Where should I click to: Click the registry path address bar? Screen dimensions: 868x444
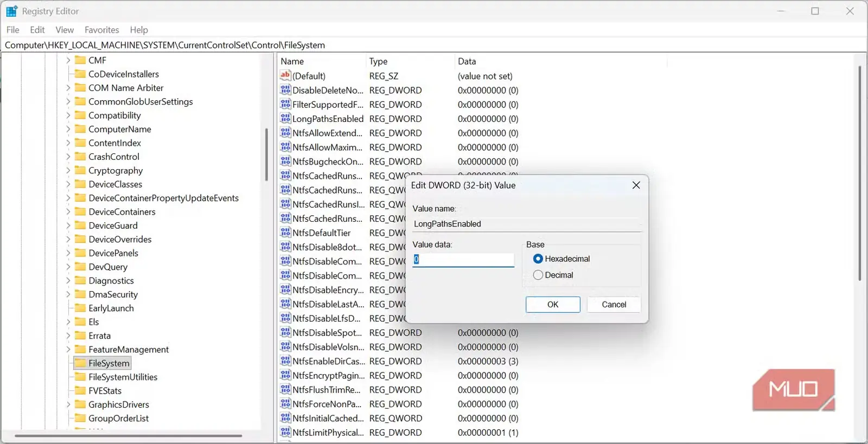tap(434, 45)
